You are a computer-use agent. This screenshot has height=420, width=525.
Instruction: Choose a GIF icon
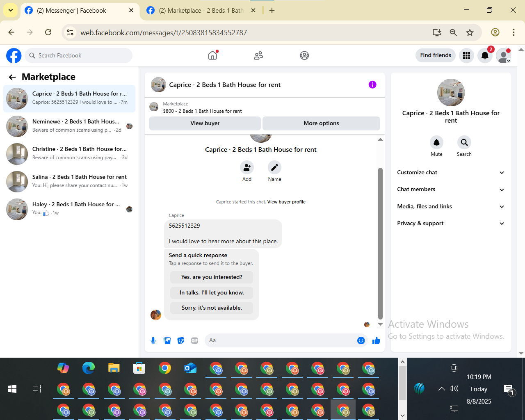(x=195, y=340)
